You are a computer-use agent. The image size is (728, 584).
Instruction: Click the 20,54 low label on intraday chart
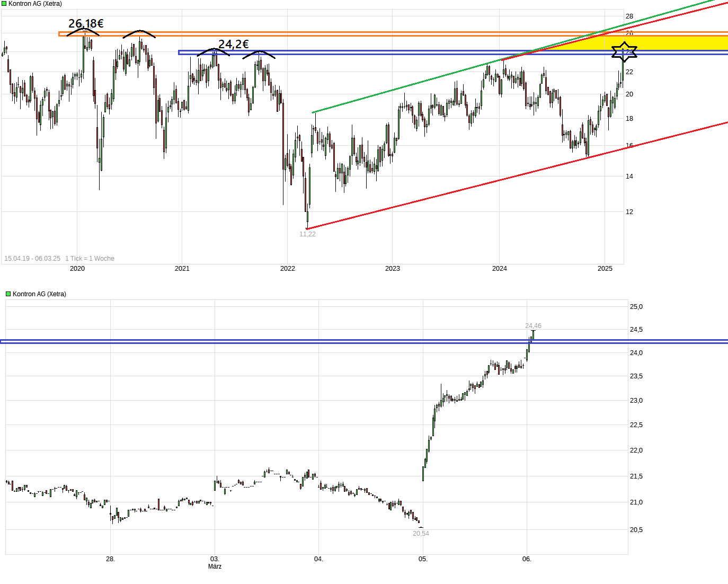(x=421, y=534)
